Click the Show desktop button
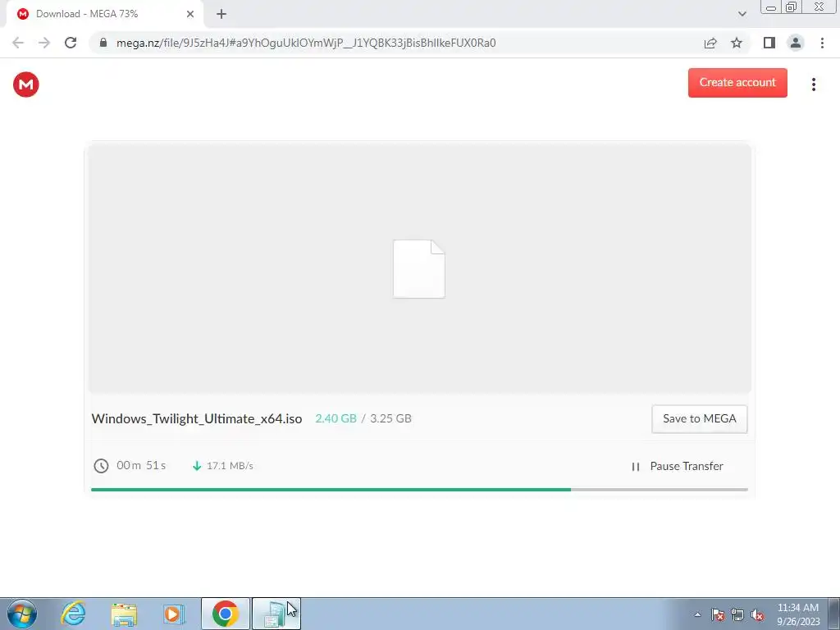The width and height of the screenshot is (840, 630). point(834,614)
